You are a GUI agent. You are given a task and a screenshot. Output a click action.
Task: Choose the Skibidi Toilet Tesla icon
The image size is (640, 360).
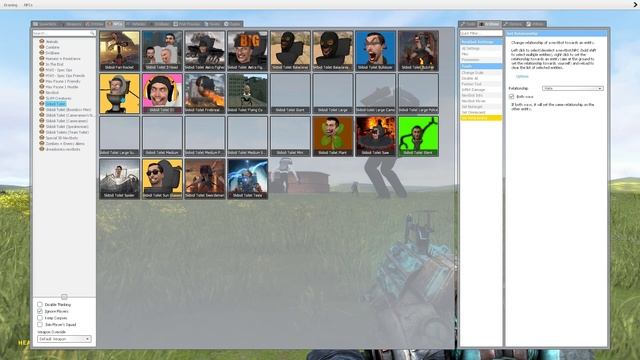(247, 179)
